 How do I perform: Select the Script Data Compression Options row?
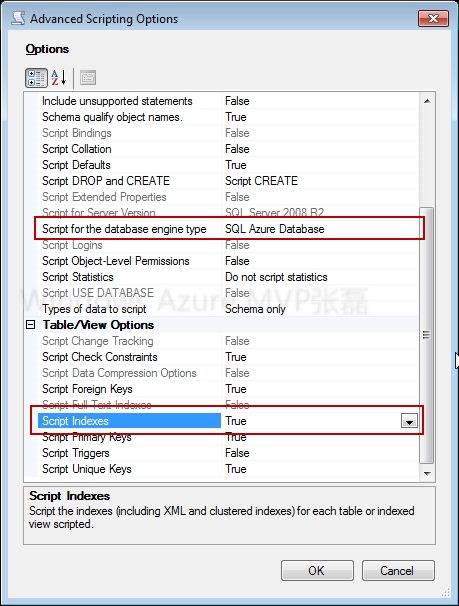click(228, 373)
